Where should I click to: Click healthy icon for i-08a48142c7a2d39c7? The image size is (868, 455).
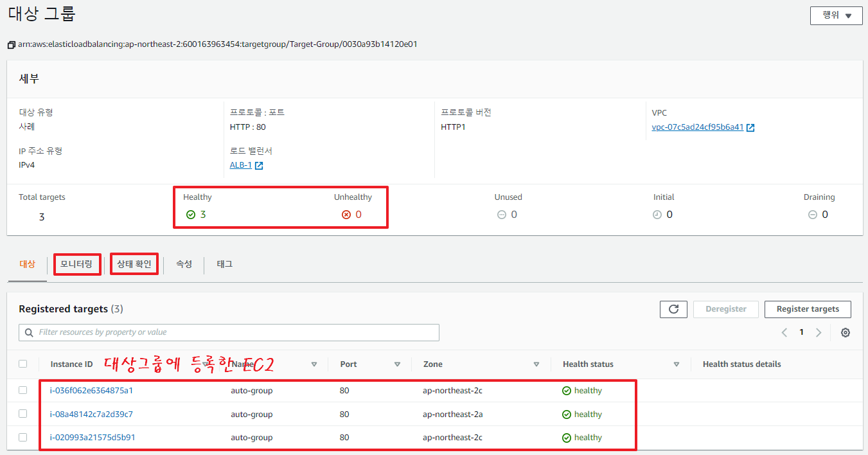click(567, 415)
